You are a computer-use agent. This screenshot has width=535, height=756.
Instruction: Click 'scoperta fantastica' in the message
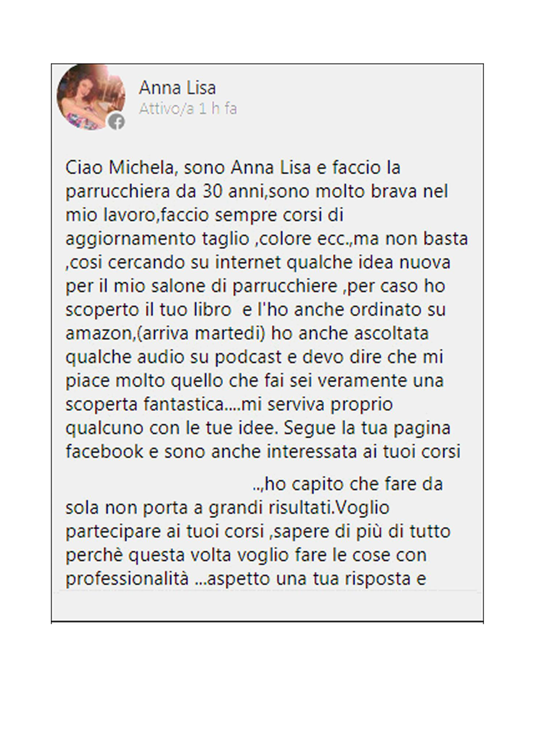coord(145,405)
